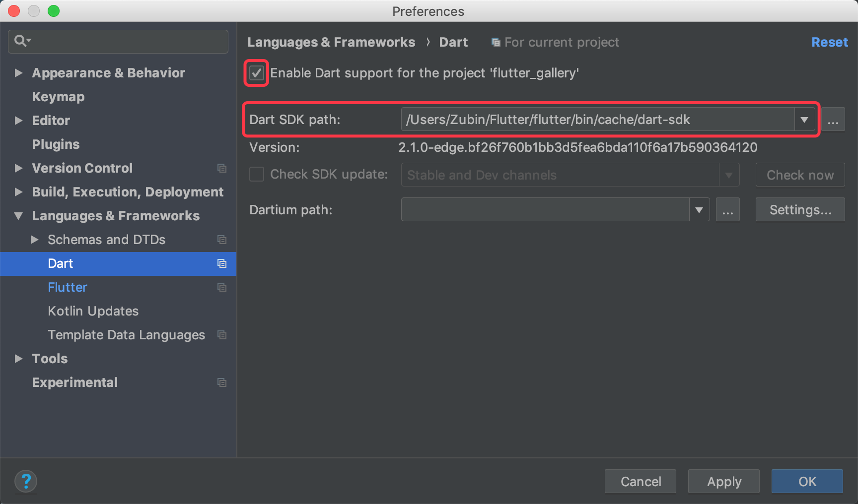This screenshot has width=858, height=504.
Task: Select Flutter in the settings tree
Action: [68, 287]
